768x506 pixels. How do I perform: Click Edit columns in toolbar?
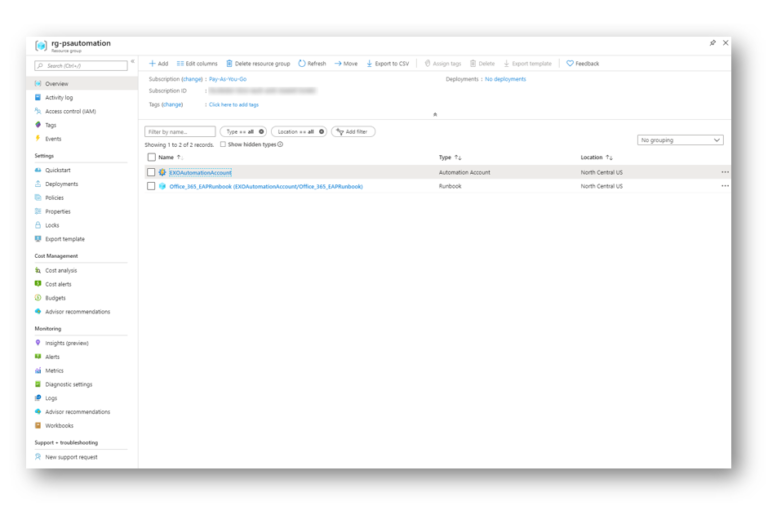(x=197, y=64)
